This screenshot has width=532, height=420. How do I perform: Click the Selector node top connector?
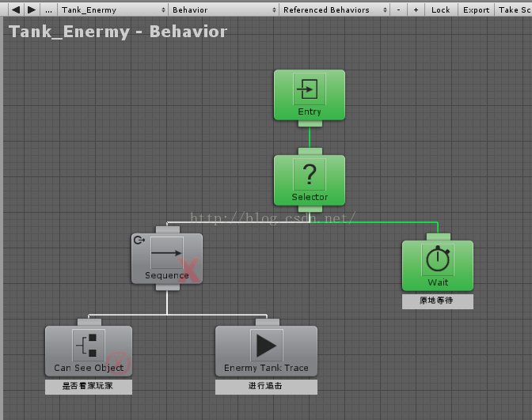click(x=310, y=152)
